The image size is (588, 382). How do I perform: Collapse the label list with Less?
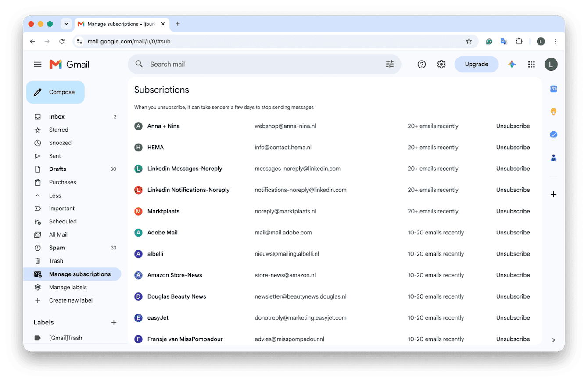[55, 195]
